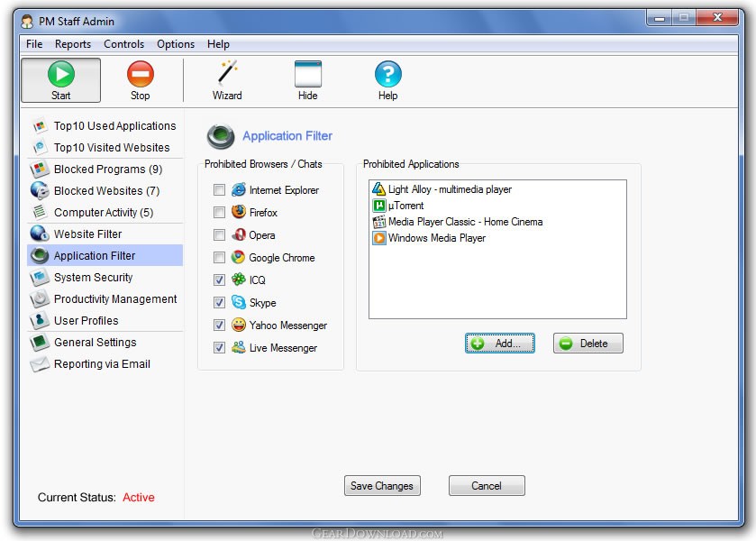The image size is (756, 541).
Task: Click the Live Messenger icon
Action: (x=238, y=347)
